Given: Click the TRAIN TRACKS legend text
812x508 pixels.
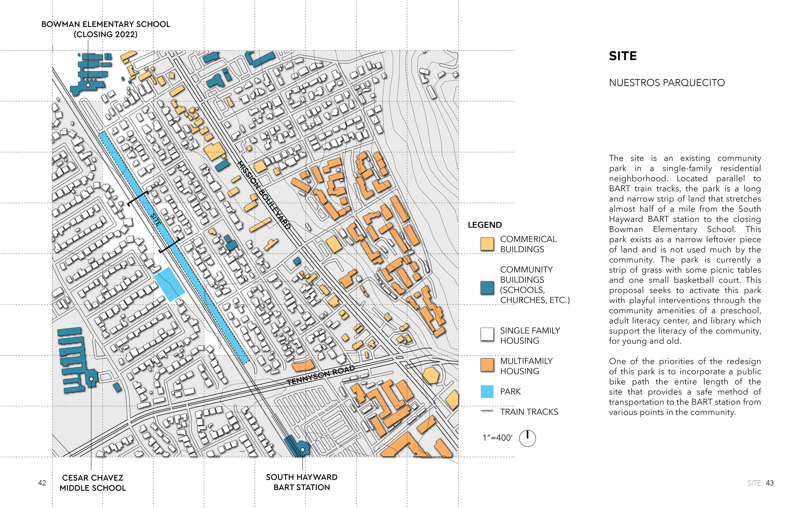Looking at the screenshot, I should tap(529, 412).
